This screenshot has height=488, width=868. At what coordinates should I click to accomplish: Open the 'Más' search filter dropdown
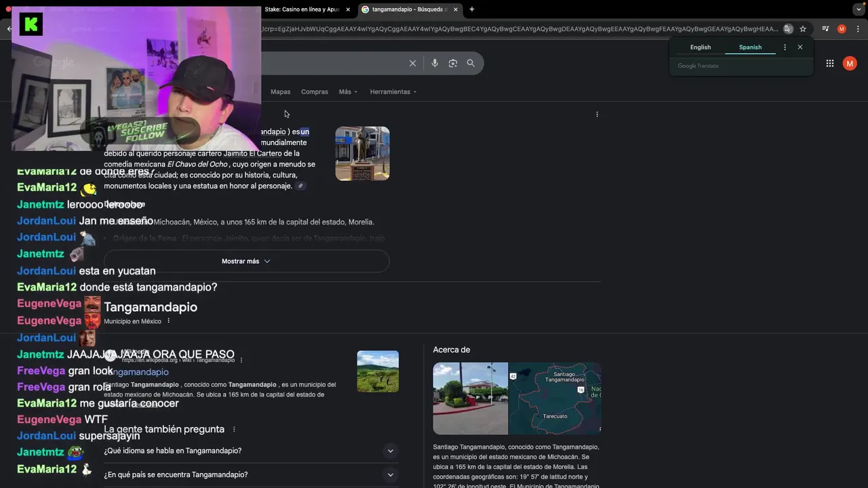(348, 91)
